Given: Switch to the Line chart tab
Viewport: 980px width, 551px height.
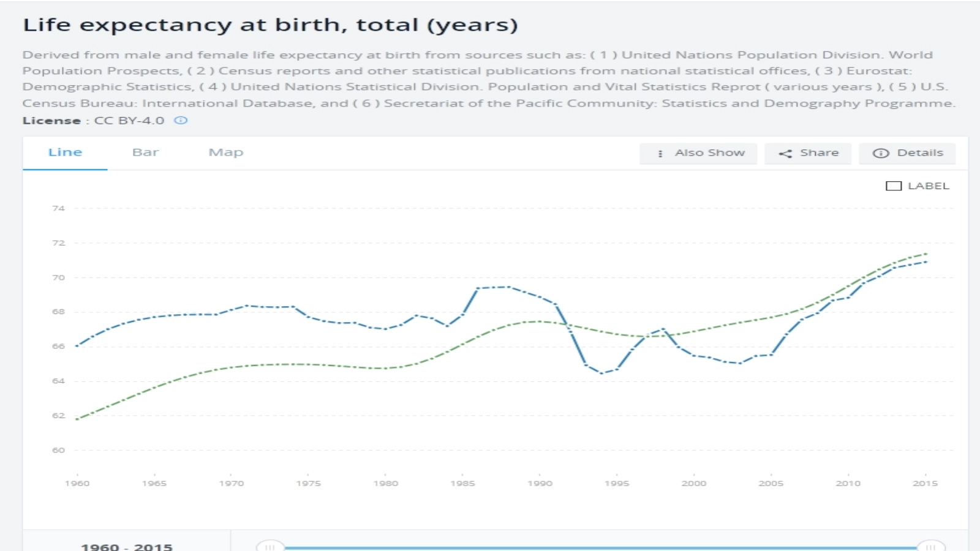Looking at the screenshot, I should [65, 152].
